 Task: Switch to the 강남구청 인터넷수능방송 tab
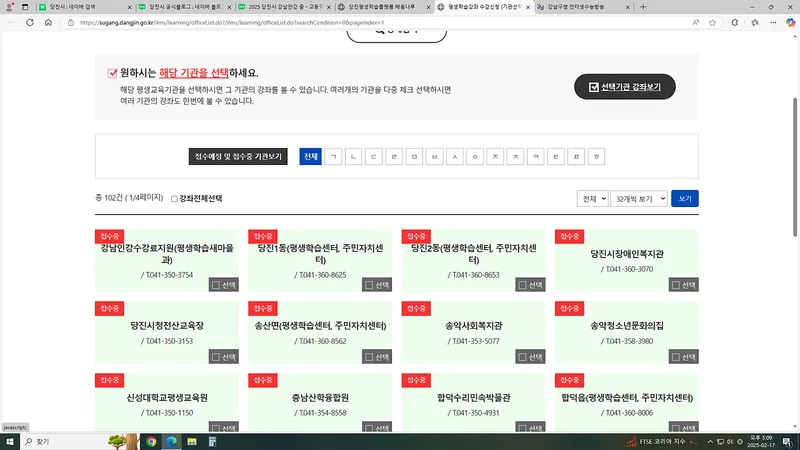(583, 7)
